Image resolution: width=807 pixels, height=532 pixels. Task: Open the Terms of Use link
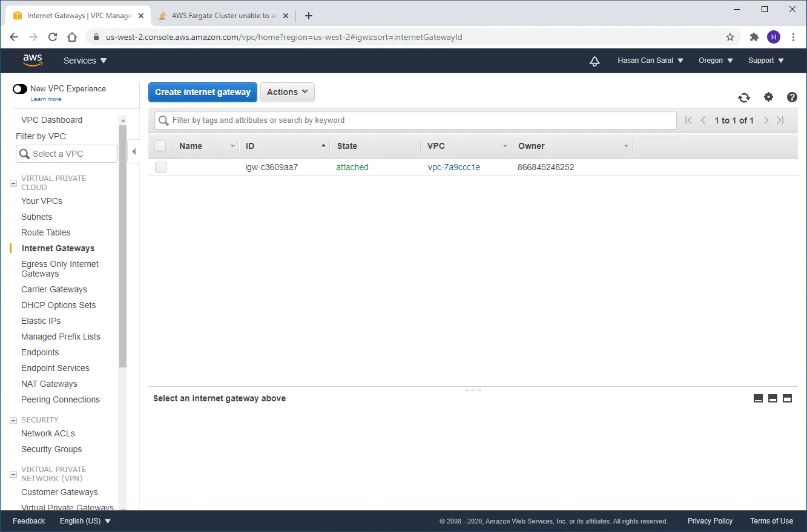[772, 521]
